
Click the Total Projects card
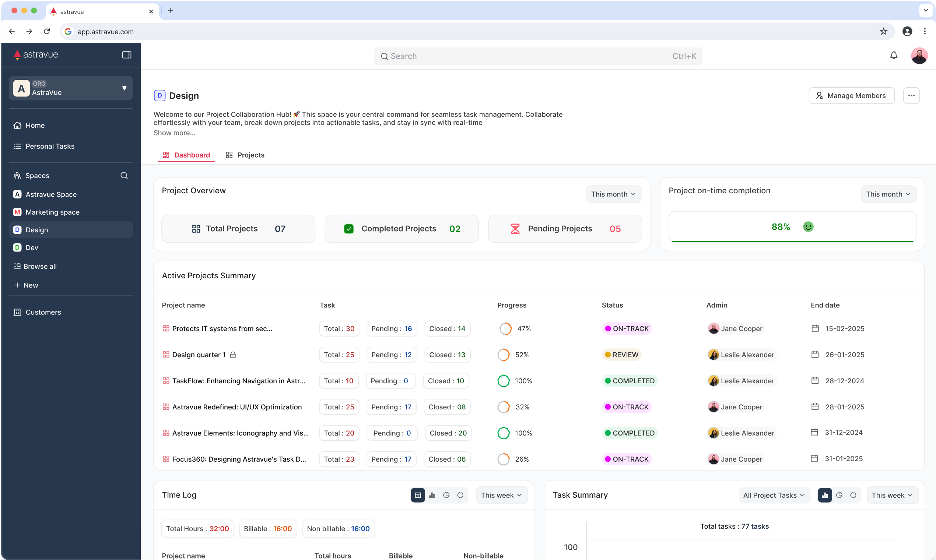pos(238,229)
